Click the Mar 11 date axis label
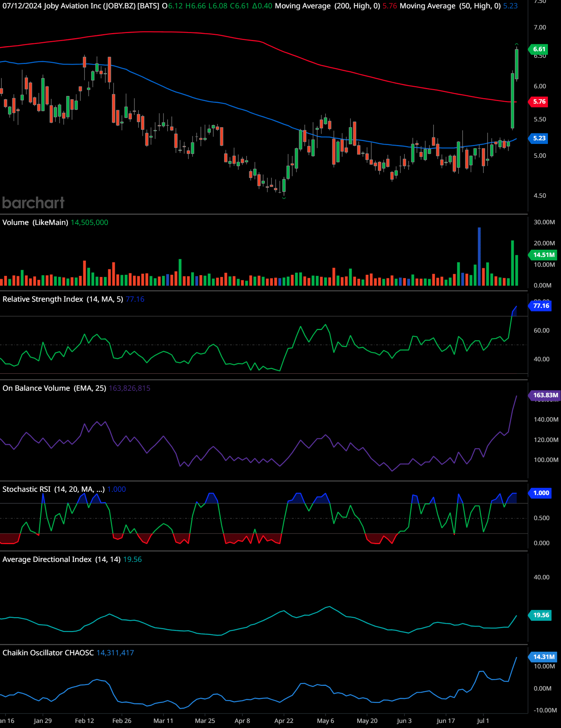This screenshot has height=728, width=561. pyautogui.click(x=163, y=721)
